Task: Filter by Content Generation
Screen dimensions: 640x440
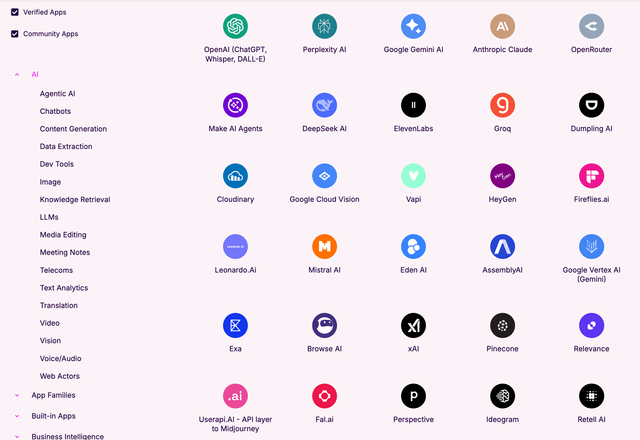Action: (73, 129)
